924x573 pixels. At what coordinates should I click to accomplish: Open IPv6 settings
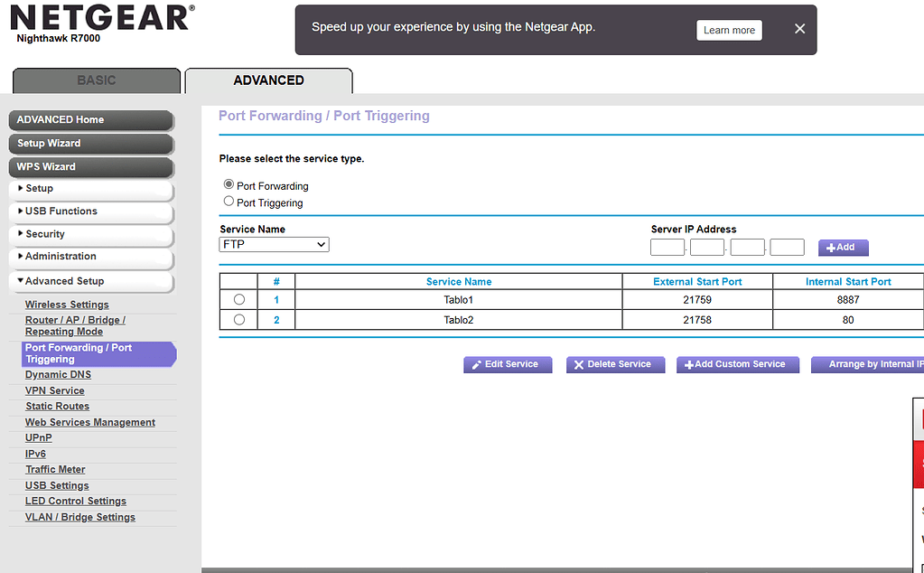pos(35,454)
